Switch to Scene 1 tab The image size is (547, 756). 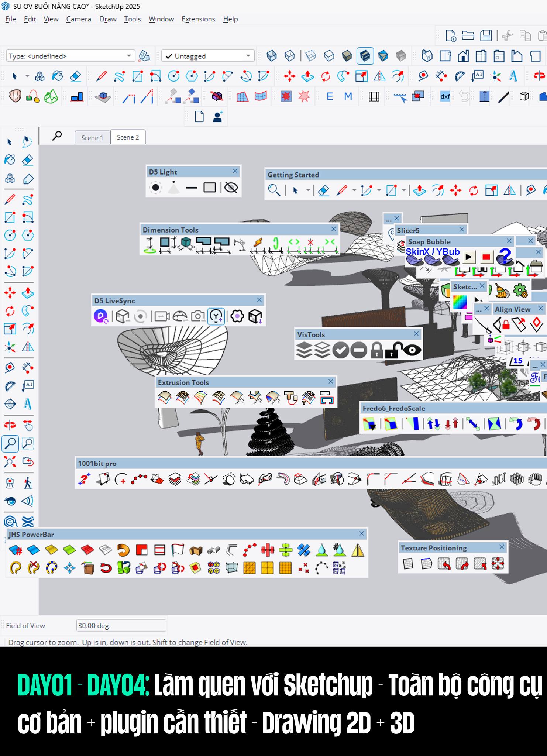coord(92,137)
